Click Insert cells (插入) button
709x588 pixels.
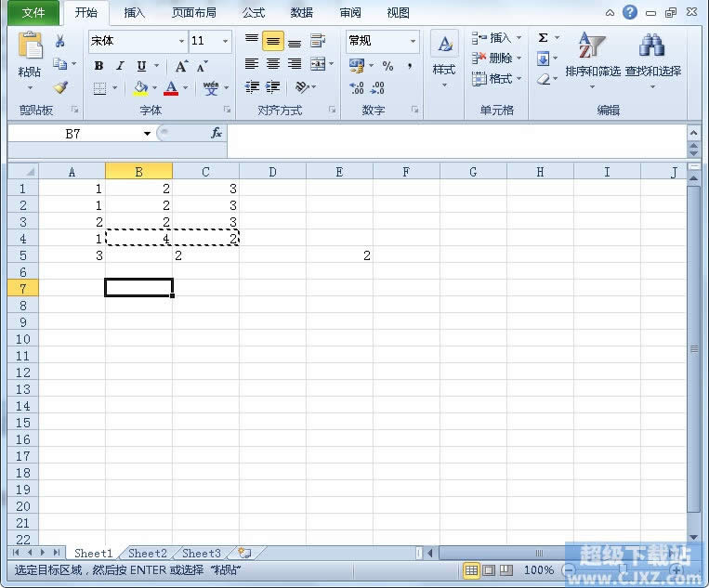click(496, 38)
